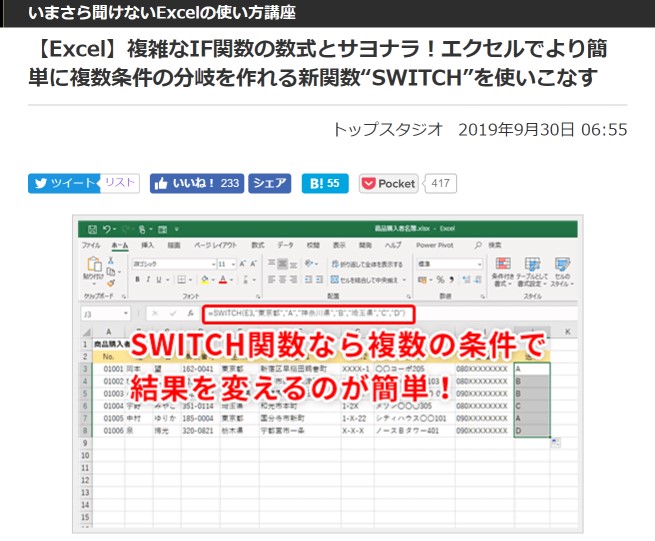655x541 pixels.
Task: Click cell containing 320-0821
Action: 200,431
